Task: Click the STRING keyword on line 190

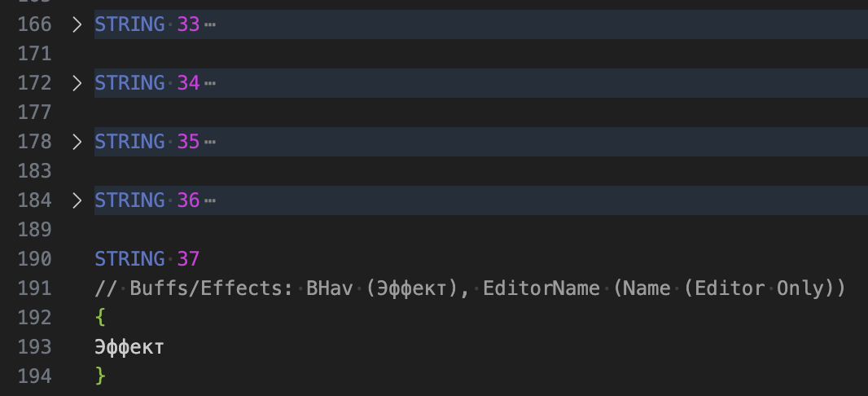Action: (129, 259)
